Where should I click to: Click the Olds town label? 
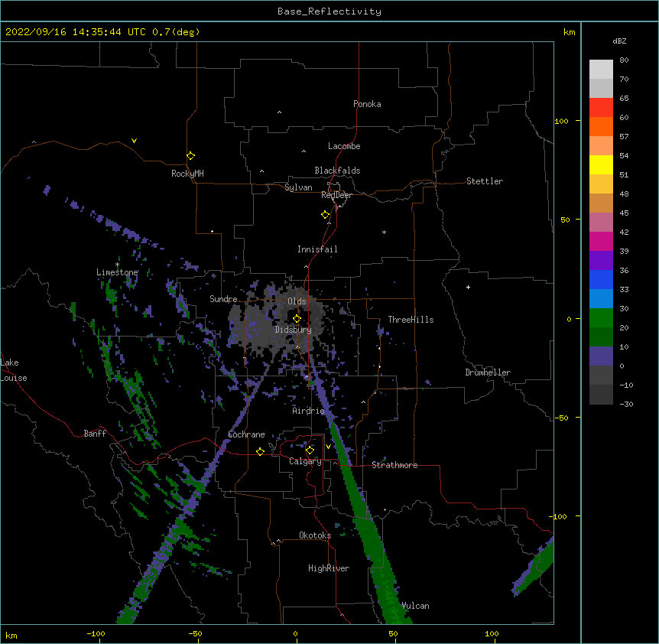pos(297,301)
